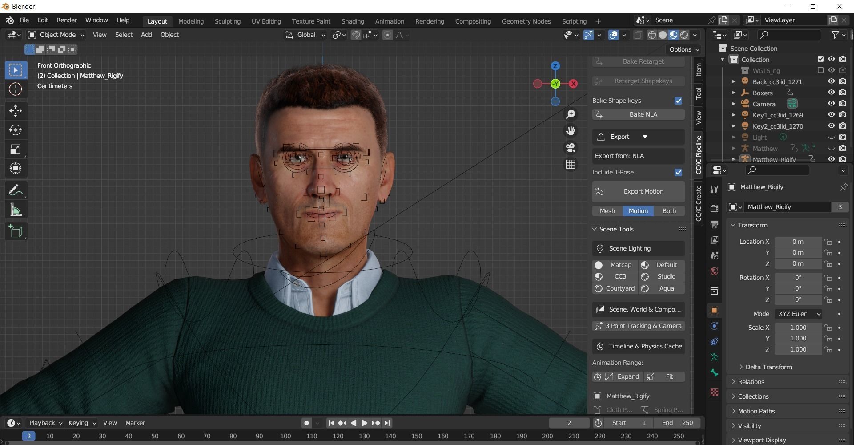This screenshot has height=445, width=868.
Task: Open the Options dropdown in viewport header
Action: (x=684, y=49)
